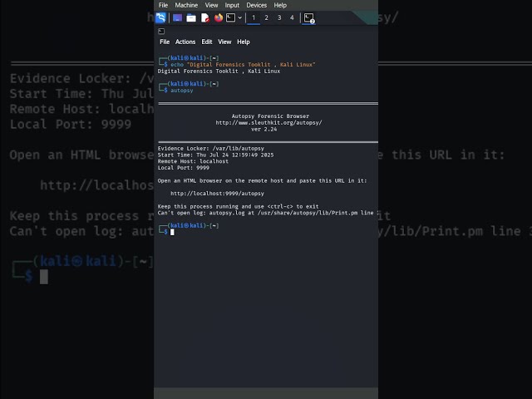Click the echo command line text
Image resolution: width=532 pixels, height=399 pixels.
[243, 65]
